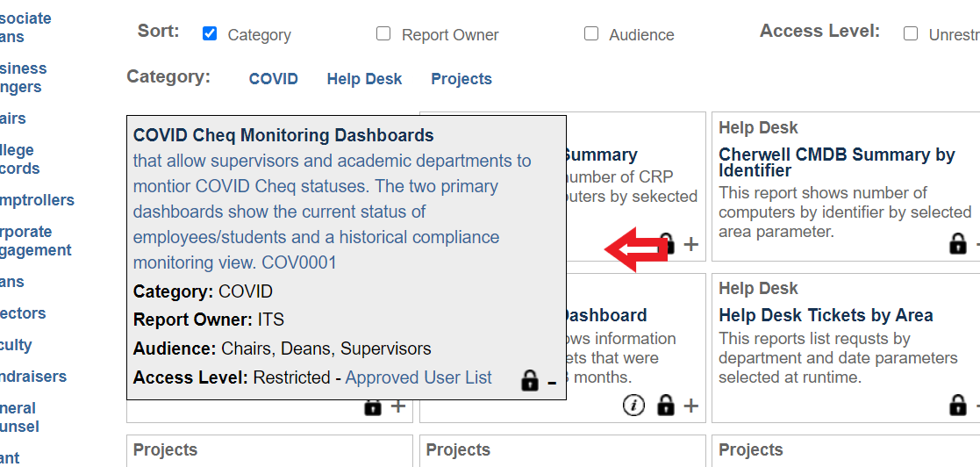Screen dimensions: 980x467
Task: Expand the card with the info icon
Action: tap(691, 405)
